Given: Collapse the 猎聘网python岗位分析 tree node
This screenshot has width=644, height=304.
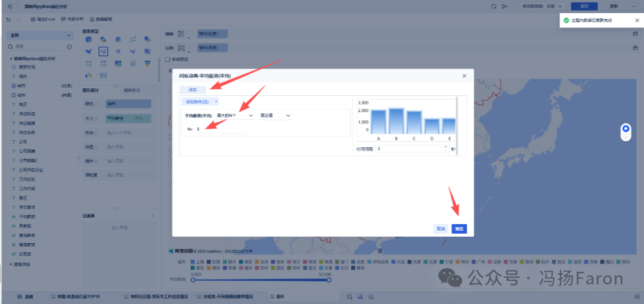Looking at the screenshot, I should (11, 59).
